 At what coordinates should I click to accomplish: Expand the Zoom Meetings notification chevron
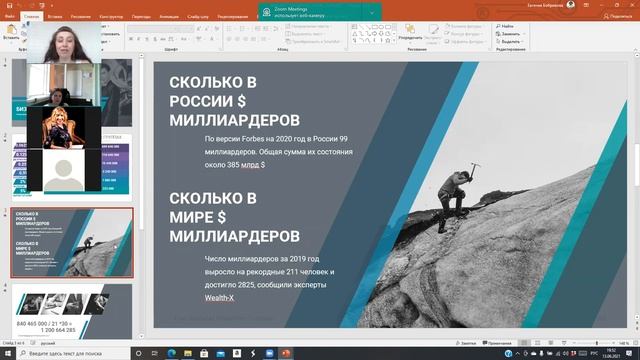point(372,12)
